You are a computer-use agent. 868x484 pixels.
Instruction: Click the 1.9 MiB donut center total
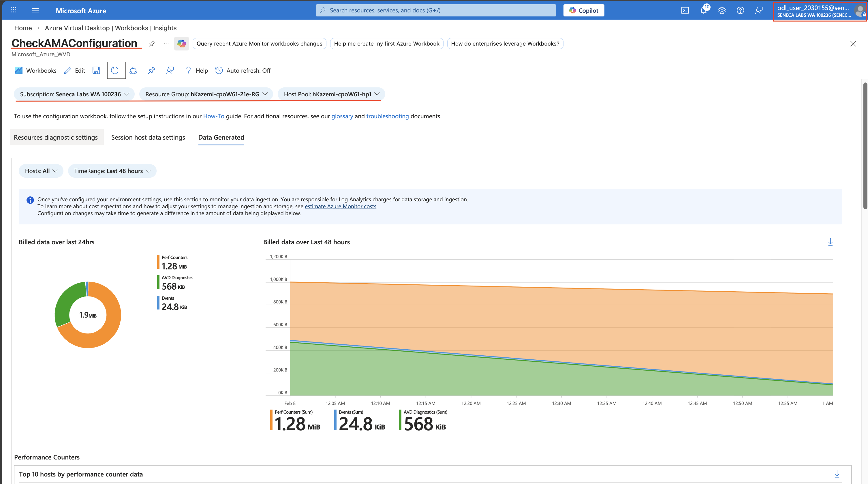(x=88, y=315)
